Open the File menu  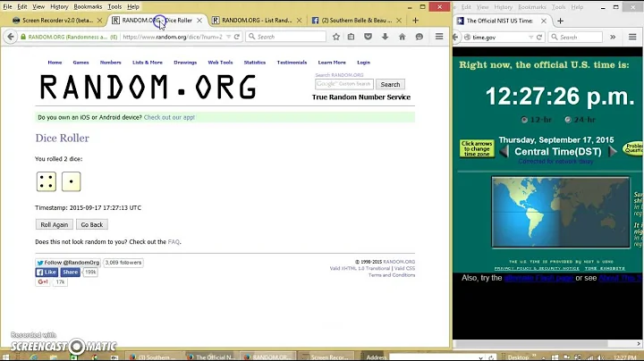tap(7, 6)
